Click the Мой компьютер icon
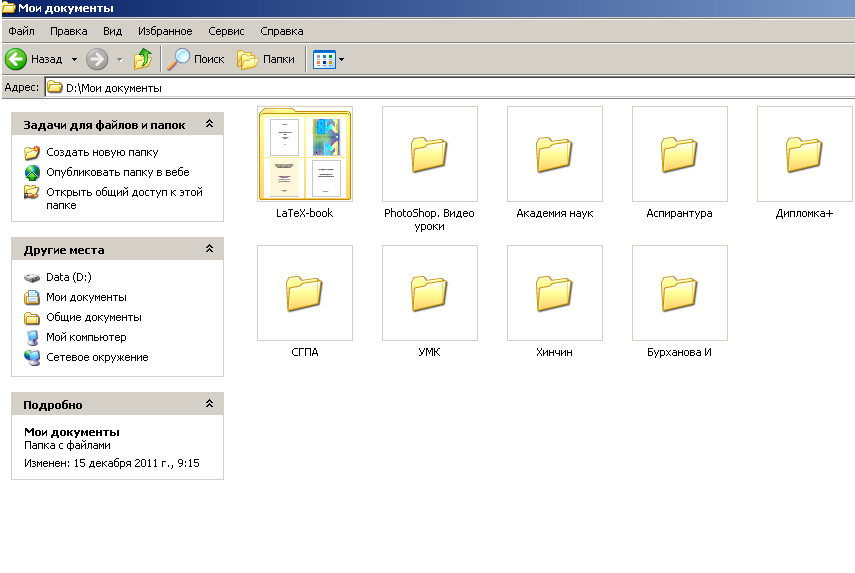 pos(32,337)
